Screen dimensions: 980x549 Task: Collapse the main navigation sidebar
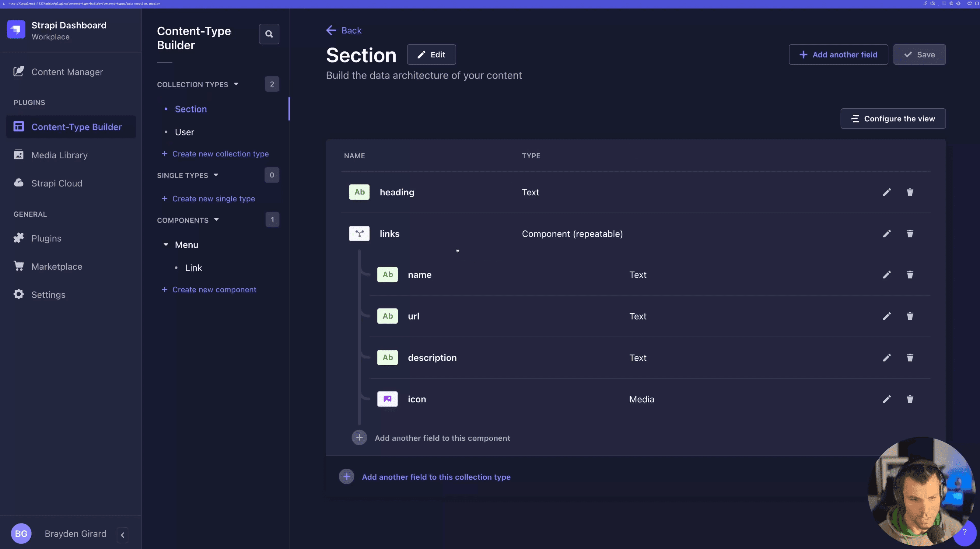pyautogui.click(x=122, y=534)
